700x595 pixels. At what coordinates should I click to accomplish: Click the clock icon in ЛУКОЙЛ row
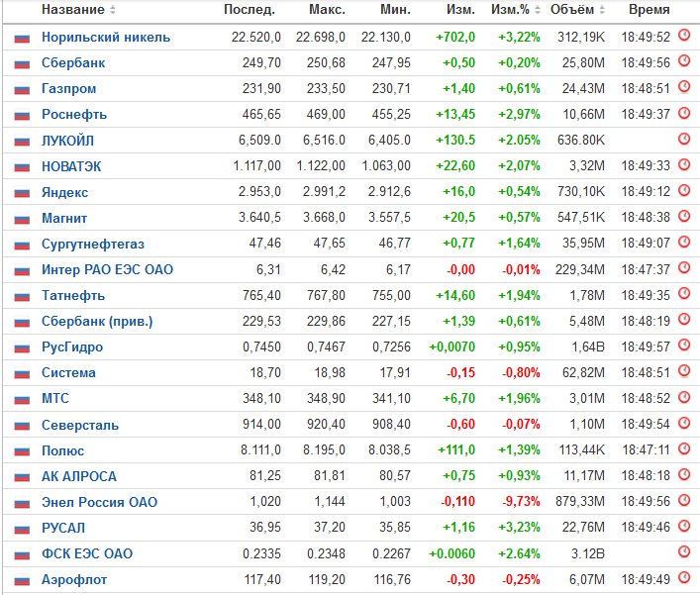click(x=684, y=139)
